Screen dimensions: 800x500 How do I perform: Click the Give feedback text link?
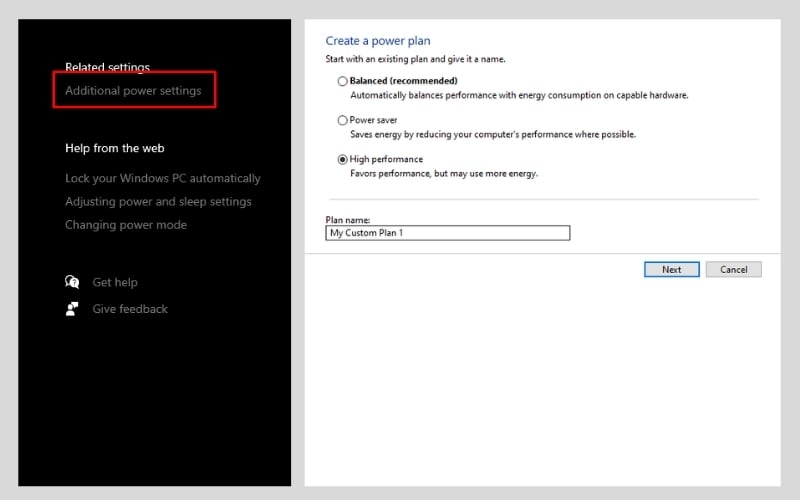pyautogui.click(x=130, y=309)
